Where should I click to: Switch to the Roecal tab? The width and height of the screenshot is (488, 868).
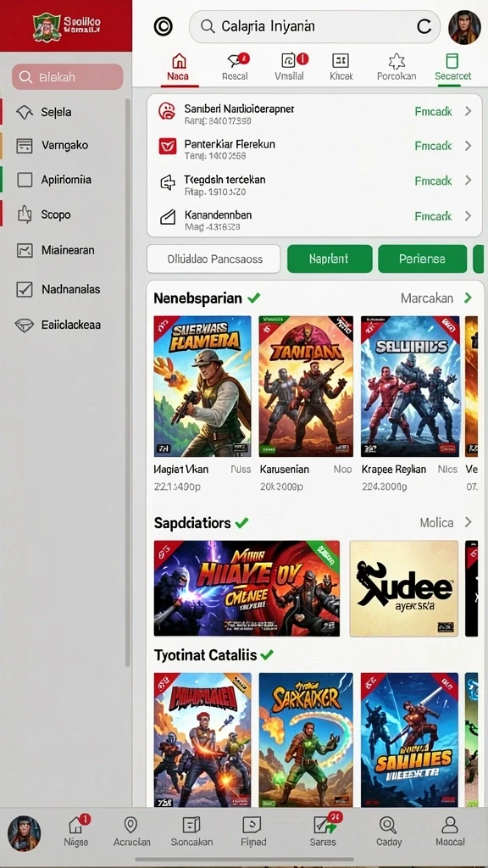[236, 68]
